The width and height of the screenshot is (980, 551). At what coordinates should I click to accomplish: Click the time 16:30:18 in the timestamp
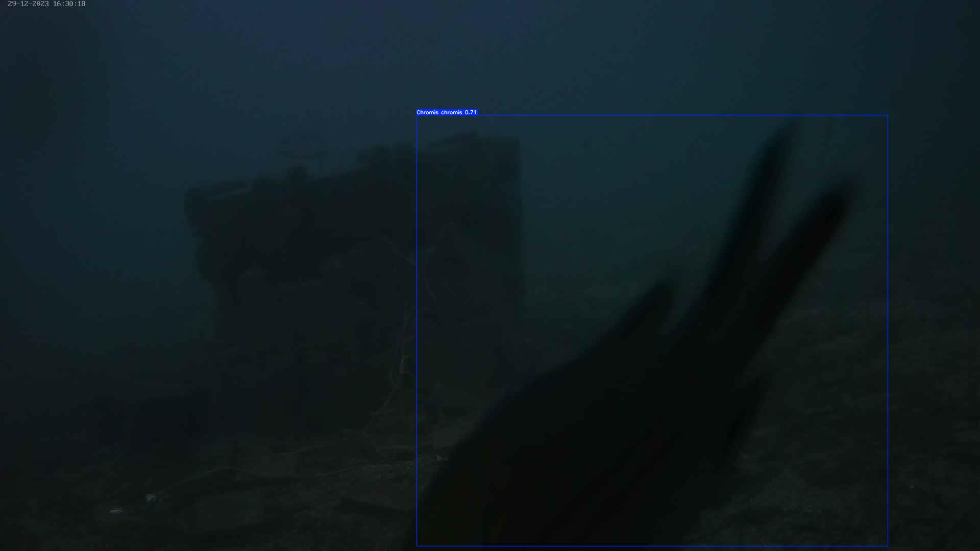pyautogui.click(x=69, y=4)
